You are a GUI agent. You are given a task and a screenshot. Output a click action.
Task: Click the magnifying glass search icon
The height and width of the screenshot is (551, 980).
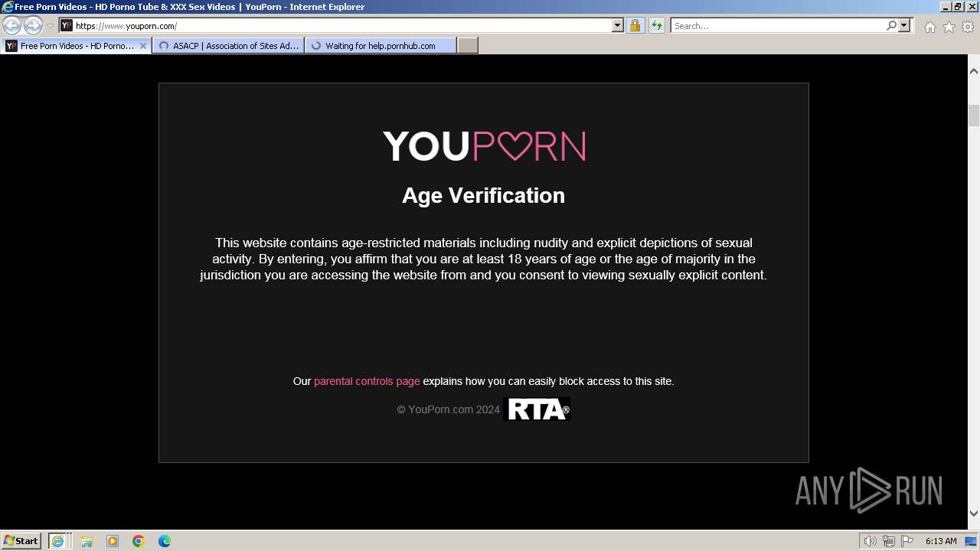tap(891, 25)
